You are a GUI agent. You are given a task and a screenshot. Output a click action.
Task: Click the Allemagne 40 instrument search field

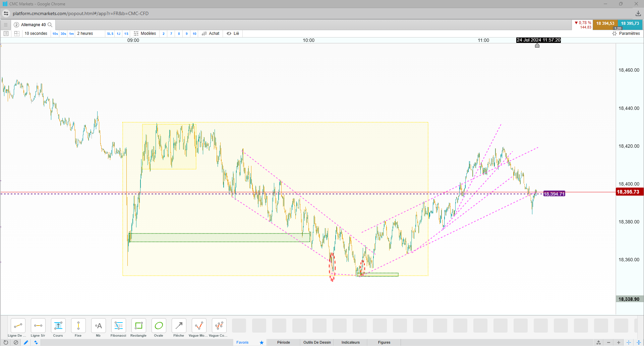tap(33, 25)
